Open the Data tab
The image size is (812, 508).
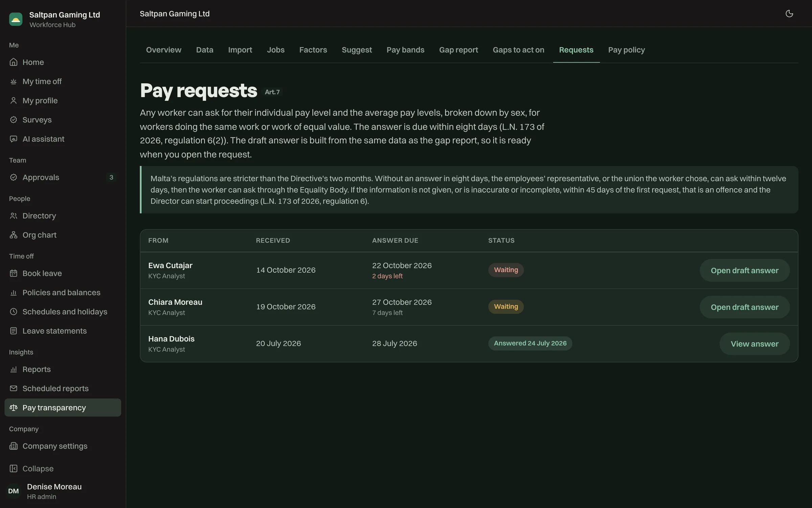(205, 50)
